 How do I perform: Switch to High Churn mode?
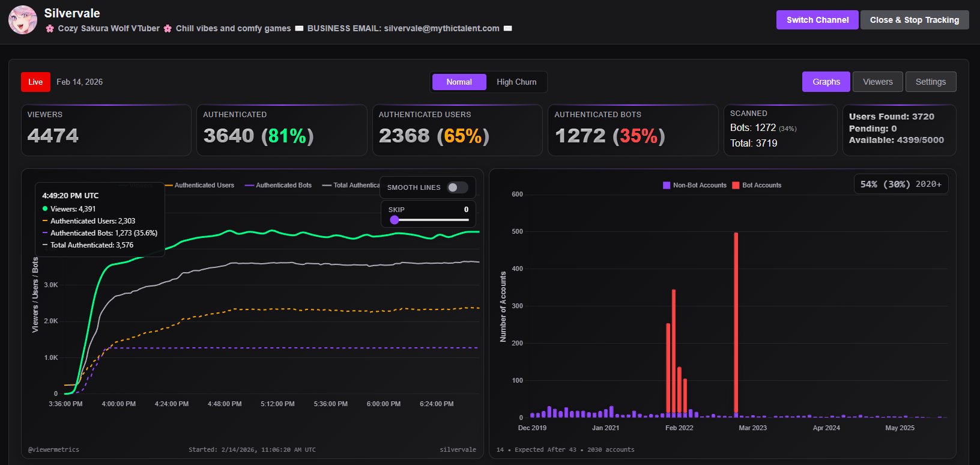(516, 82)
